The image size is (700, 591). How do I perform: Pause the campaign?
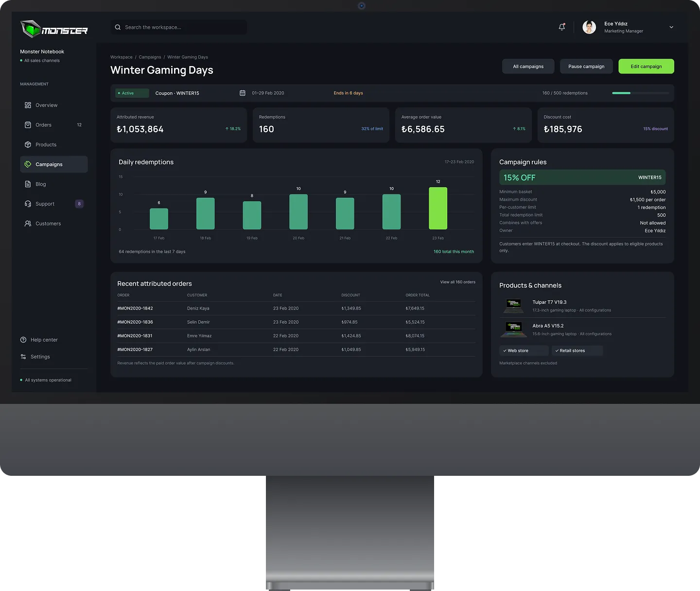586,67
